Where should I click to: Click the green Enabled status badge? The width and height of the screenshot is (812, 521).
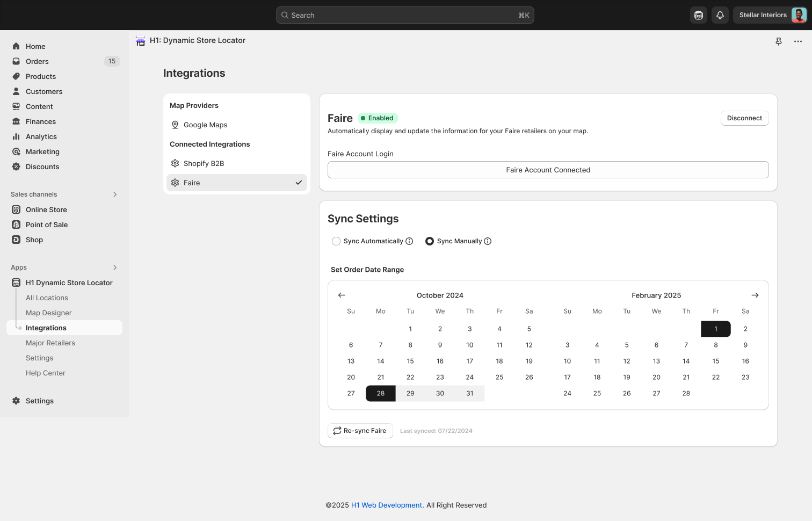(378, 118)
